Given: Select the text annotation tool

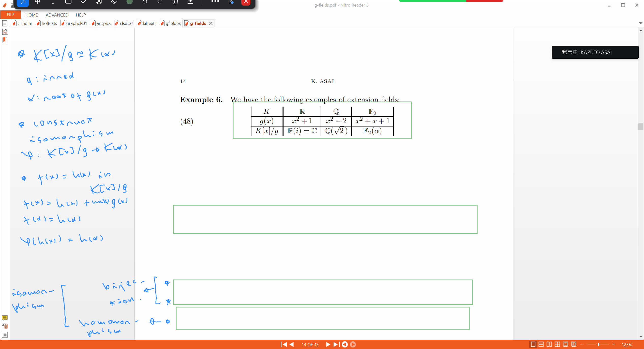Looking at the screenshot, I should (53, 2).
